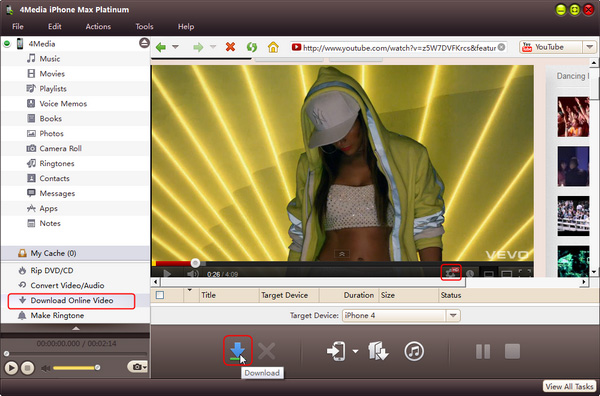Tick the select-all checkbox in task list
The width and height of the screenshot is (600, 396).
pos(160,295)
